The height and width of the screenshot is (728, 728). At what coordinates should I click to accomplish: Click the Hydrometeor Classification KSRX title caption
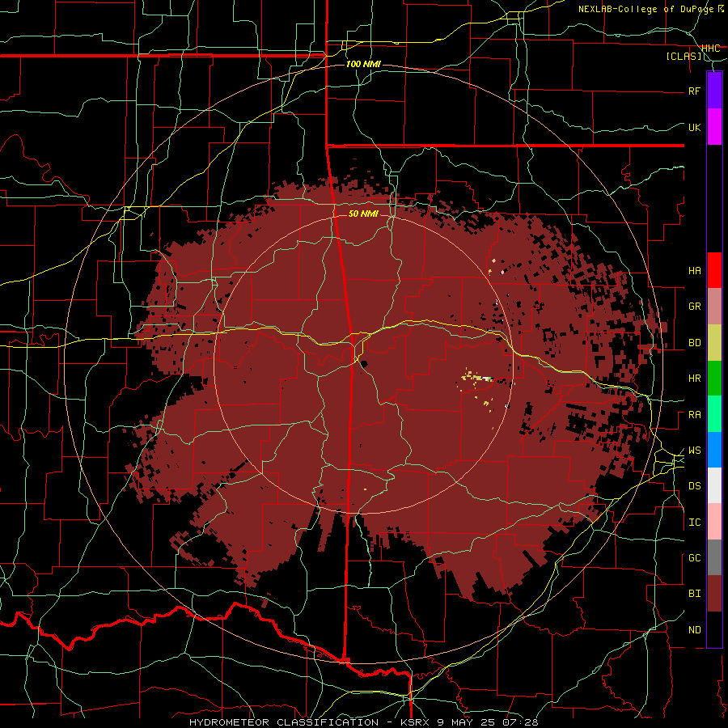click(x=363, y=722)
